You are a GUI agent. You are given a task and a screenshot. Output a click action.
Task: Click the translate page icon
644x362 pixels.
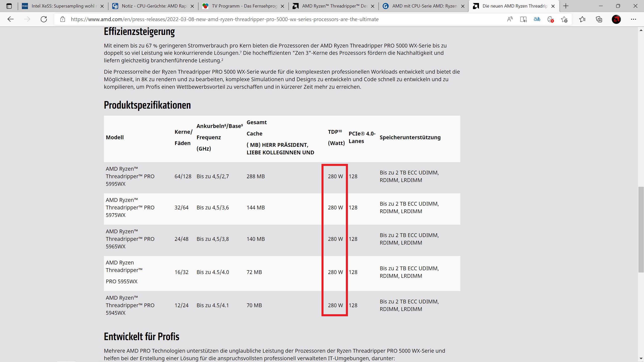pyautogui.click(x=537, y=19)
